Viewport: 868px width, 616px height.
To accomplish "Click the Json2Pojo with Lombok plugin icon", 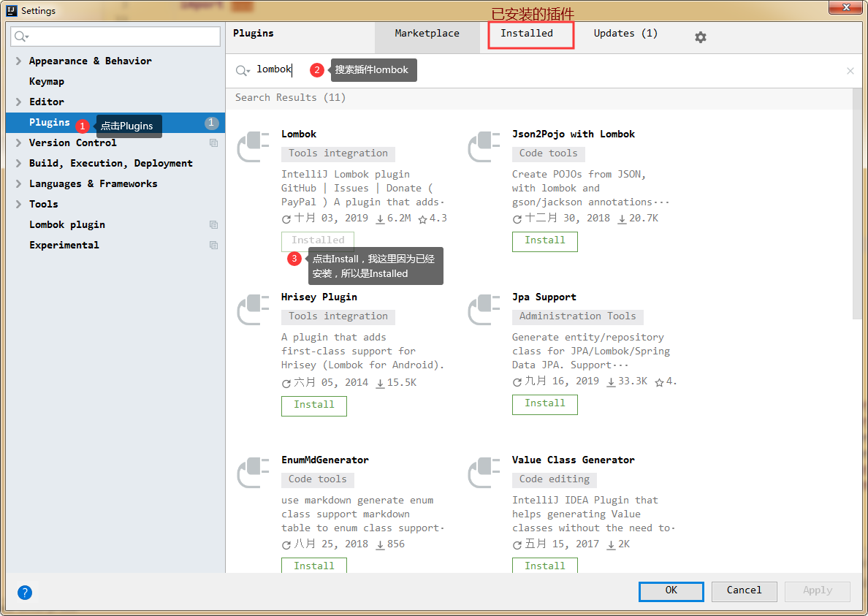I will click(x=484, y=147).
